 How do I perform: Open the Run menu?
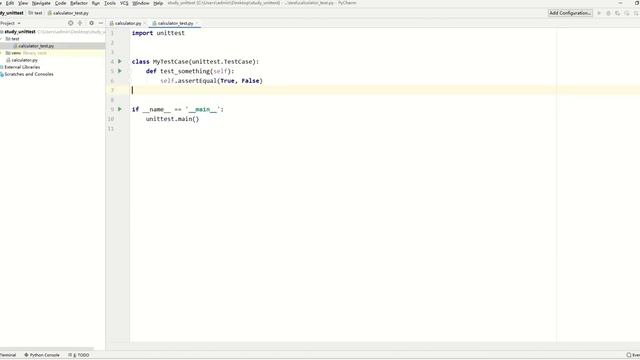[x=96, y=3]
